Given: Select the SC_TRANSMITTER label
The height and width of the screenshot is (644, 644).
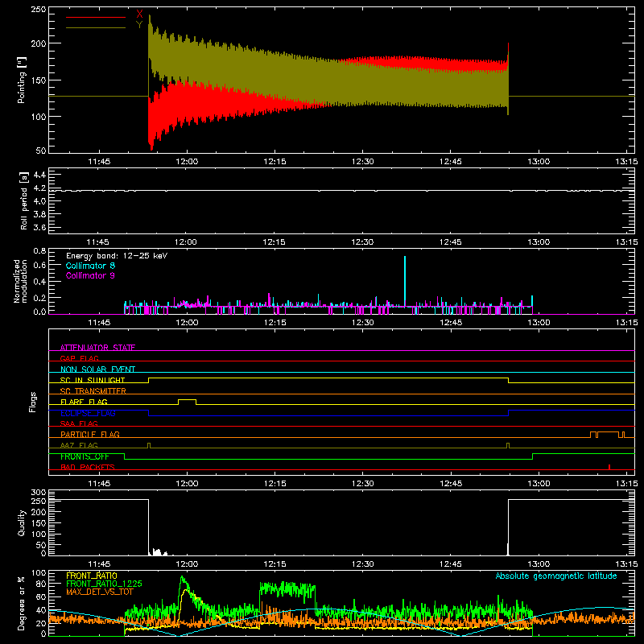Looking at the screenshot, I should pos(93,390).
